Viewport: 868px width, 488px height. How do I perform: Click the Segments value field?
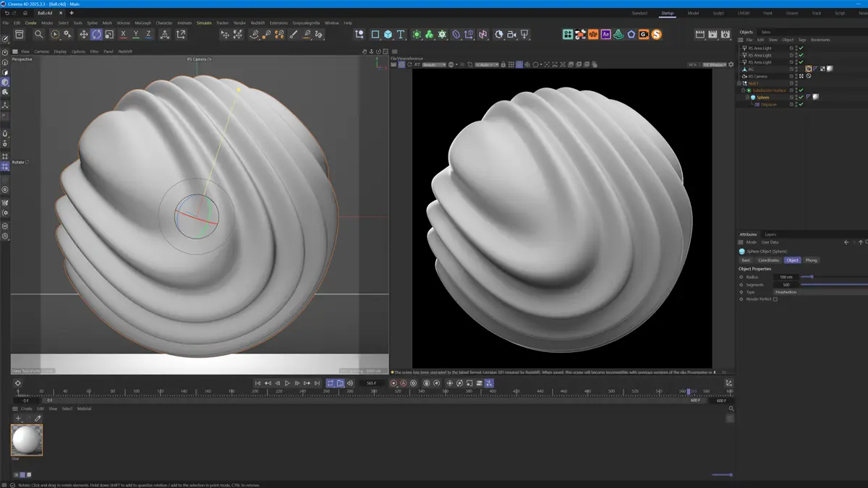[786, 285]
